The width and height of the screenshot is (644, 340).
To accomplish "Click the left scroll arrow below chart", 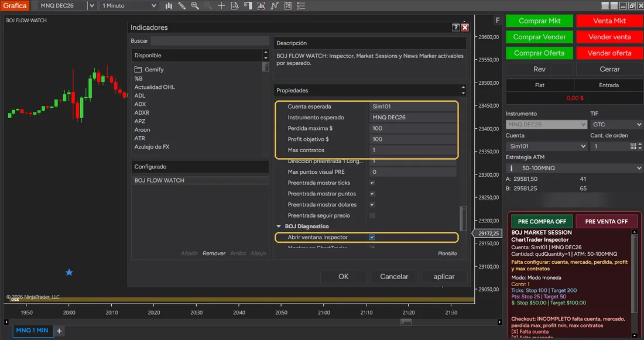I will coord(6,322).
